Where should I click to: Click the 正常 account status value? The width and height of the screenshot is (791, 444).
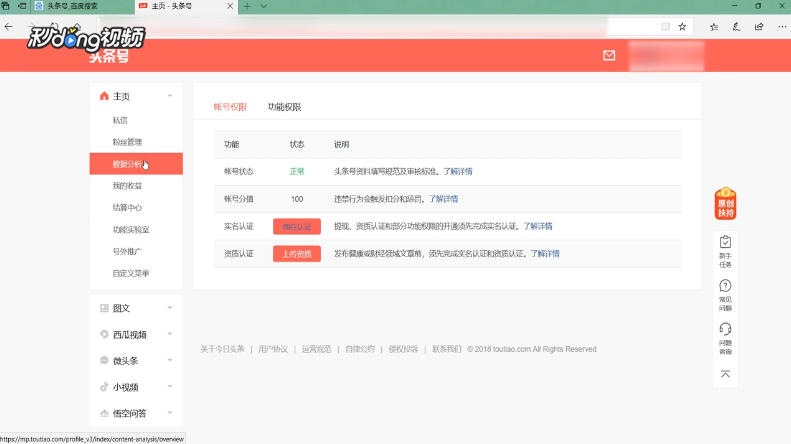(x=297, y=172)
